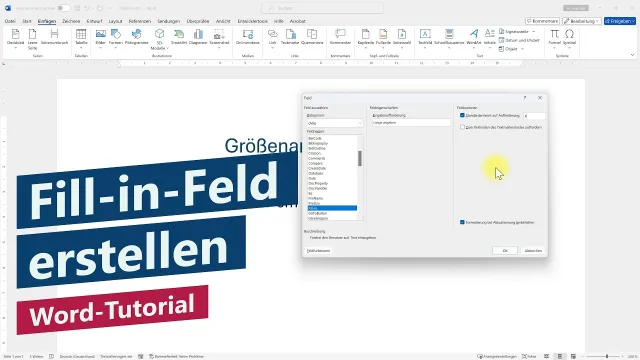This screenshot has width=640, height=360.
Task: Click the Seitenzahl page number icon
Action: pos(402,34)
